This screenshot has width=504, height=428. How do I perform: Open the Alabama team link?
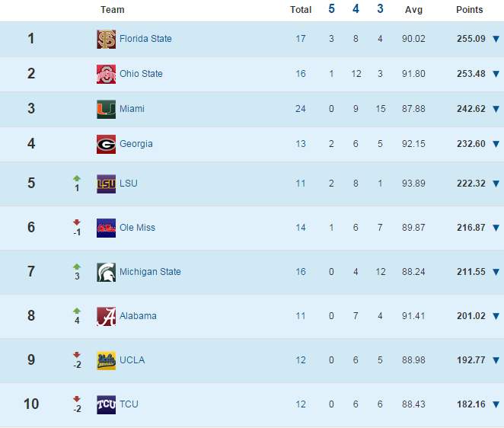tap(138, 316)
